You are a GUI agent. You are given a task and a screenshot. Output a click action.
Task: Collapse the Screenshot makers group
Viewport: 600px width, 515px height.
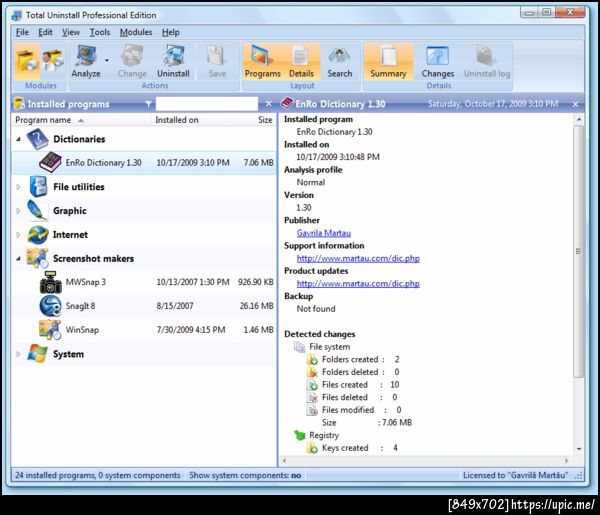click(18, 259)
